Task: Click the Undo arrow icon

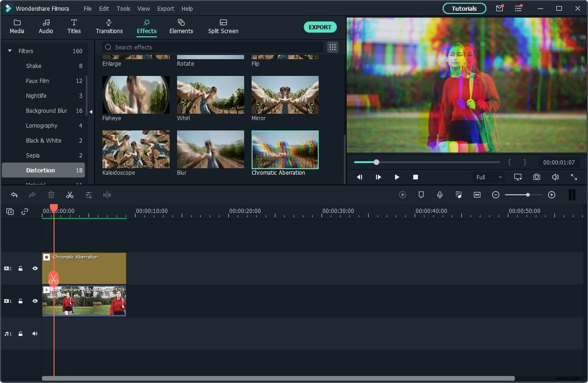Action: [14, 195]
